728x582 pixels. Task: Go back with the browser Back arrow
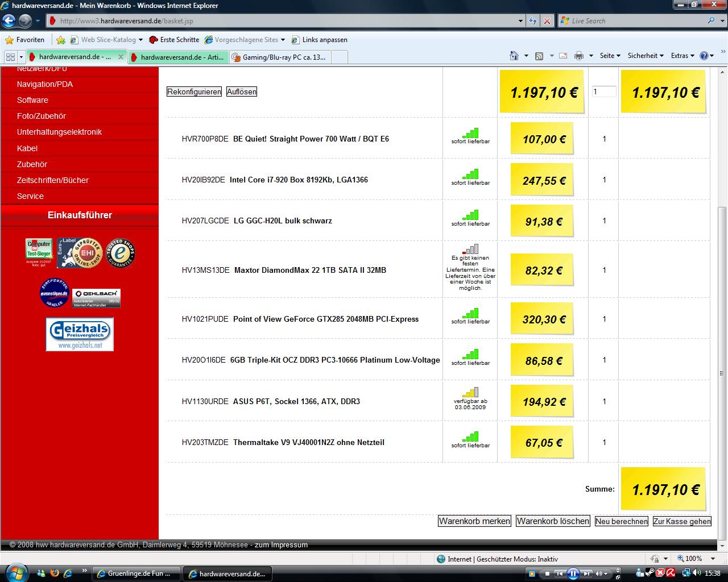pos(9,21)
